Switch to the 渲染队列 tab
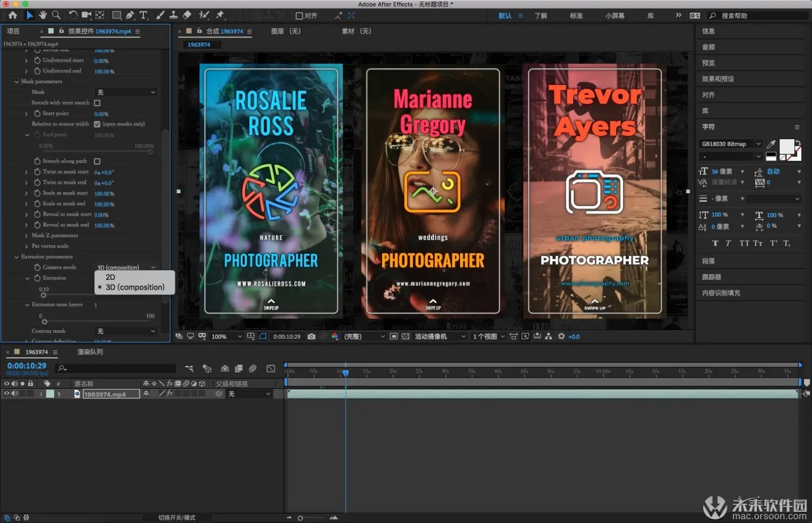Image resolution: width=812 pixels, height=523 pixels. point(90,352)
